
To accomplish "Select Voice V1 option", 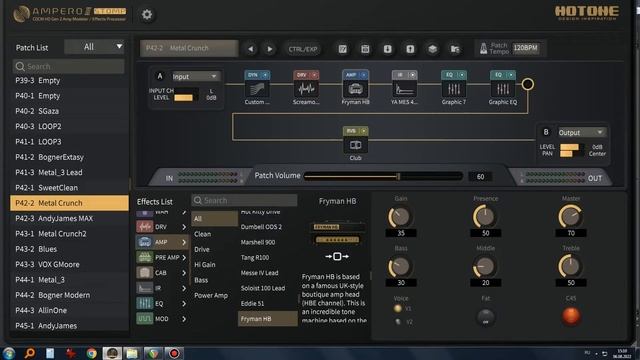I will pos(398,308).
